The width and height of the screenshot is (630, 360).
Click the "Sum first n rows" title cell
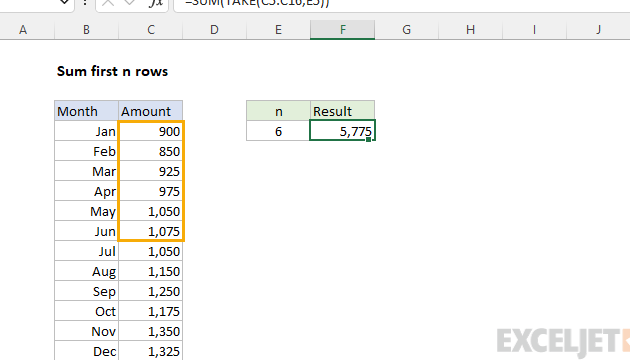(112, 72)
